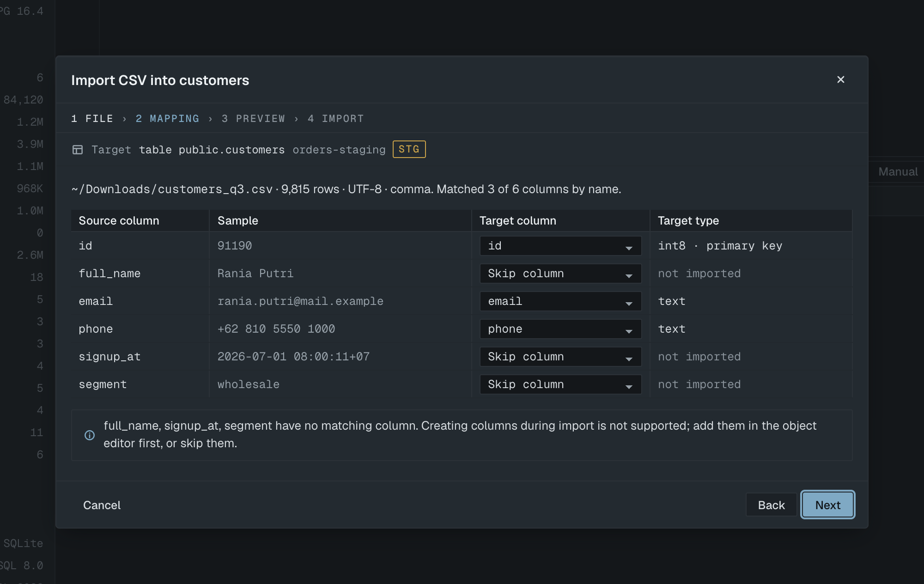Open target column dropdown for segment row

(560, 384)
